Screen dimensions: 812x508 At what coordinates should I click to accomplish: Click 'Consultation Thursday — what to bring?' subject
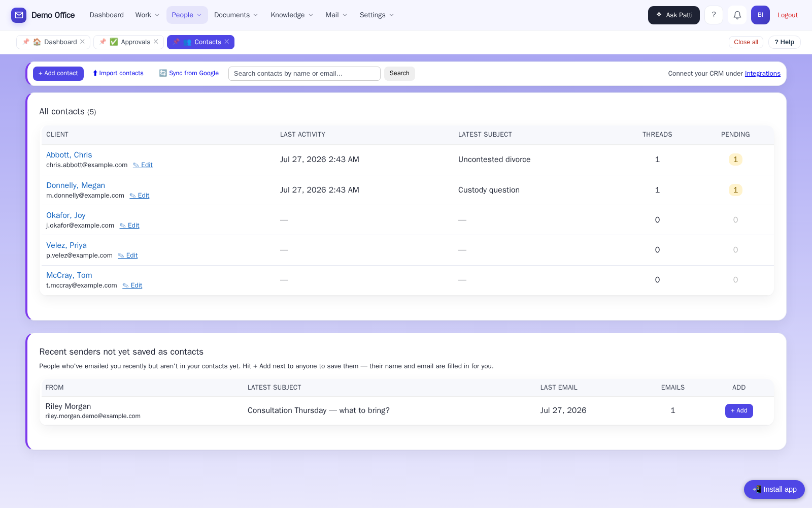click(319, 410)
